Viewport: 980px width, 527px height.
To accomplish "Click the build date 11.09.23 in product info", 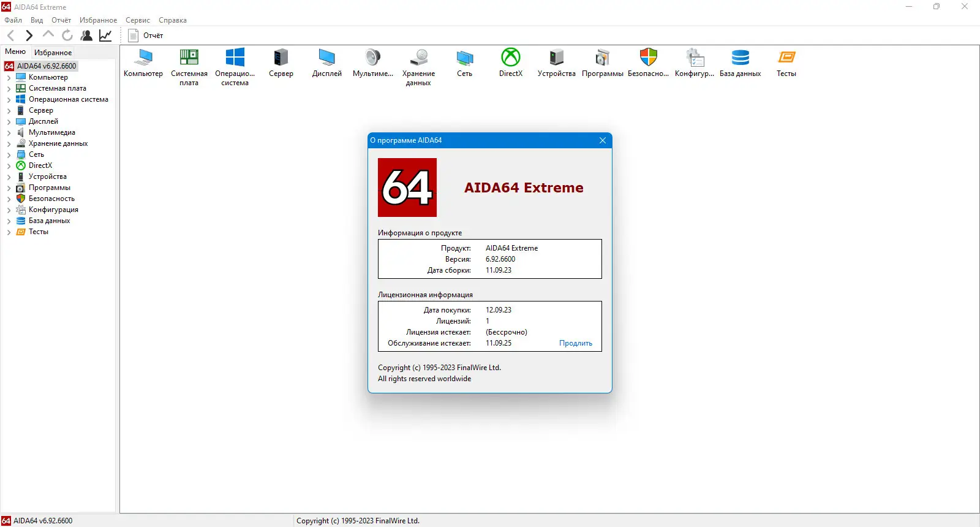I will [499, 270].
